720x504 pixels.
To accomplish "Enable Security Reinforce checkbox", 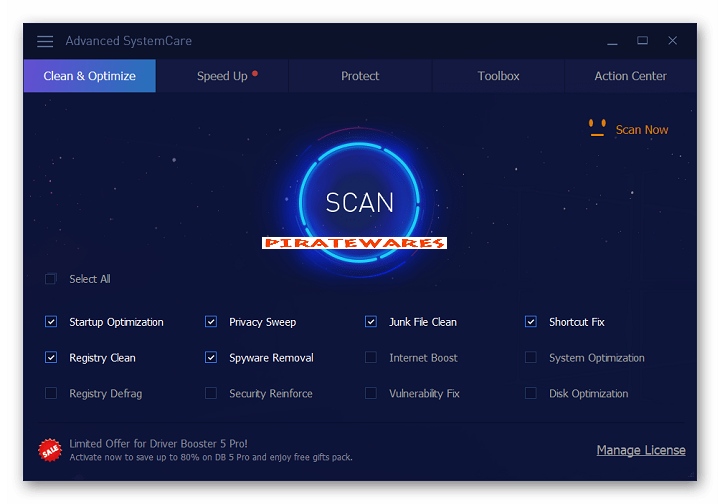I will pos(211,393).
